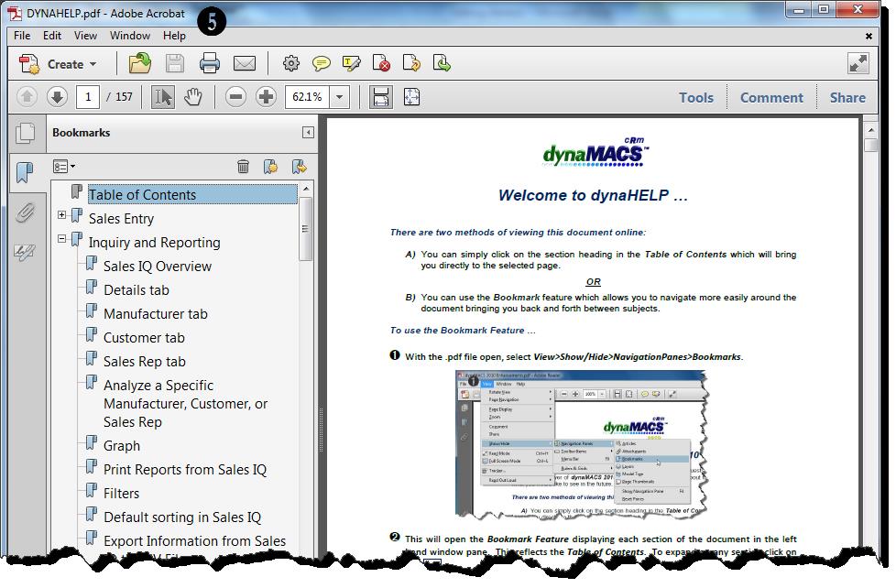Viewport: 896px width, 588px height.
Task: Select the Inquiry and Reporting bookmark
Action: pyautogui.click(x=154, y=243)
